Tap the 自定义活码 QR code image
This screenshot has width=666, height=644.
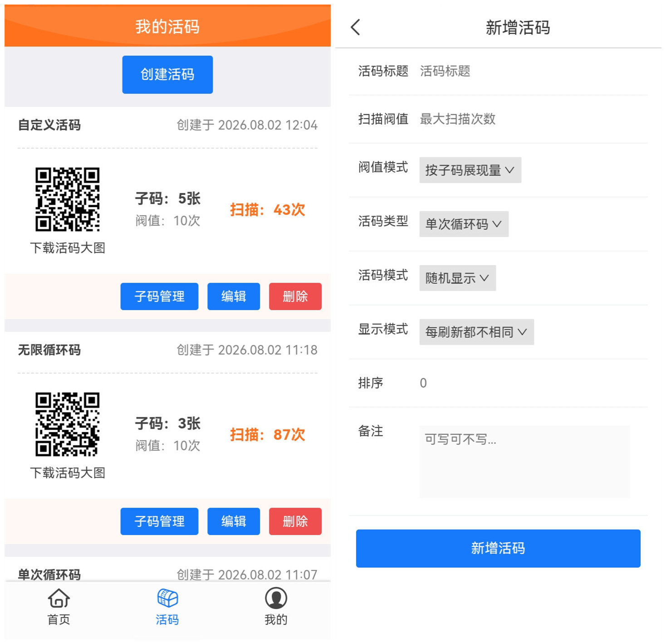pos(68,200)
